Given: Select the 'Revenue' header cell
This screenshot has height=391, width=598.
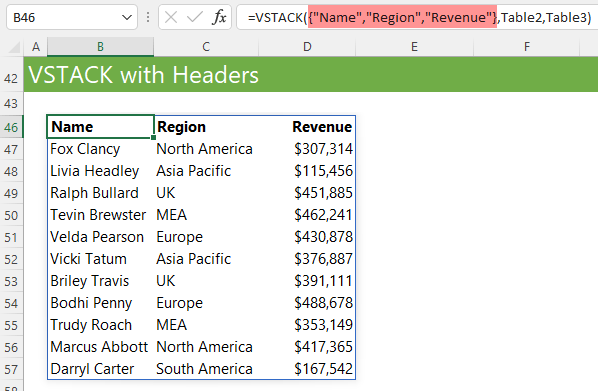Looking at the screenshot, I should [x=307, y=127].
